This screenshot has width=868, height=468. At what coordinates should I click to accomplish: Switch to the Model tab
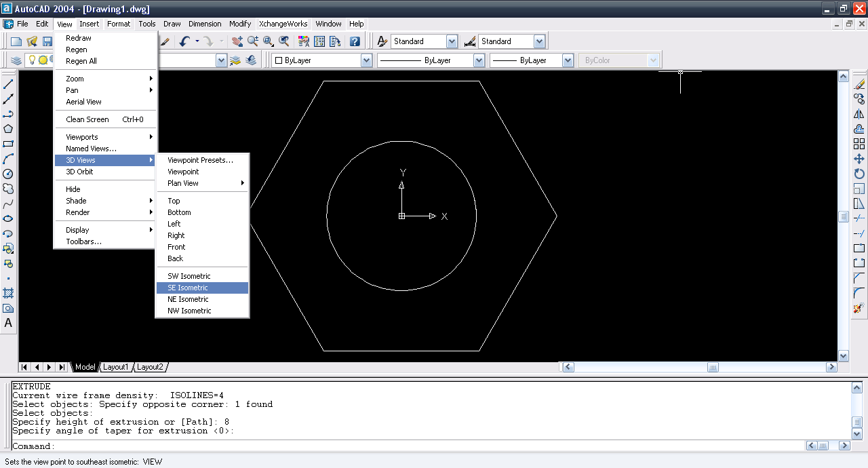85,367
